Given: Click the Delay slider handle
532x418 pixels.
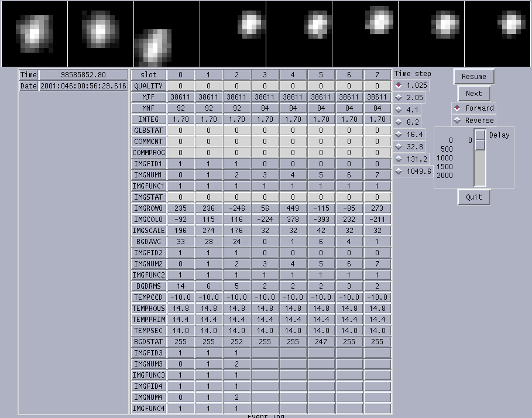Looking at the screenshot, I should coord(480,139).
